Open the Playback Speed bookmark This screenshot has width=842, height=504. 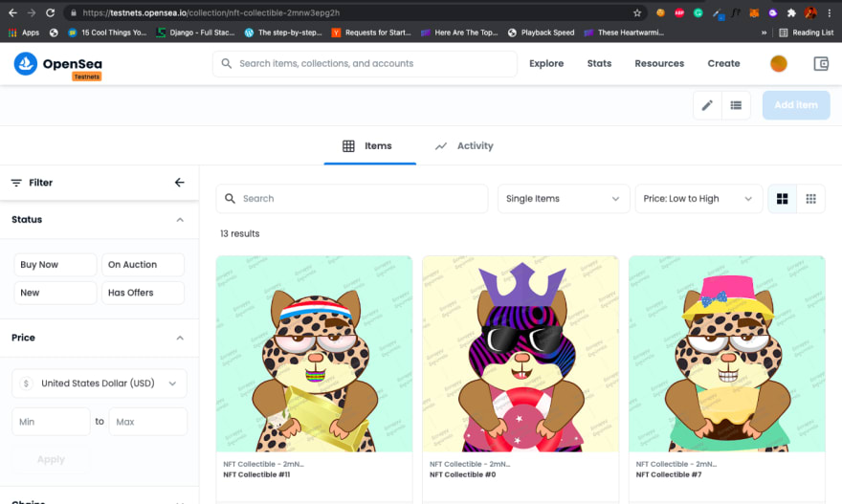(x=541, y=33)
